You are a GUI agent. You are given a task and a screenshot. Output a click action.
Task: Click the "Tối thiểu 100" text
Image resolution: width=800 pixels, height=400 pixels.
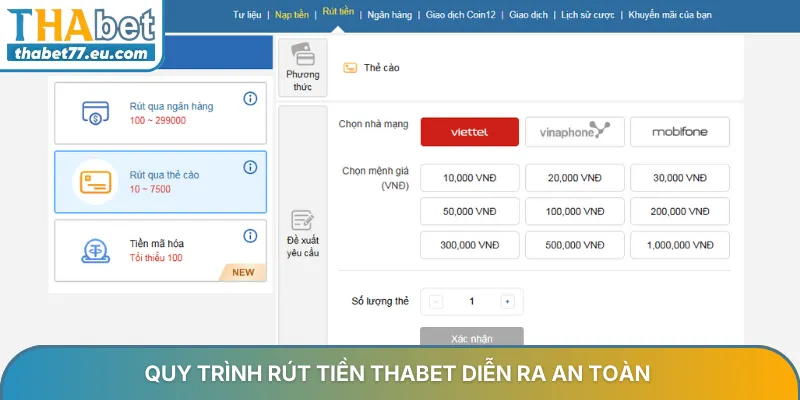point(156,258)
